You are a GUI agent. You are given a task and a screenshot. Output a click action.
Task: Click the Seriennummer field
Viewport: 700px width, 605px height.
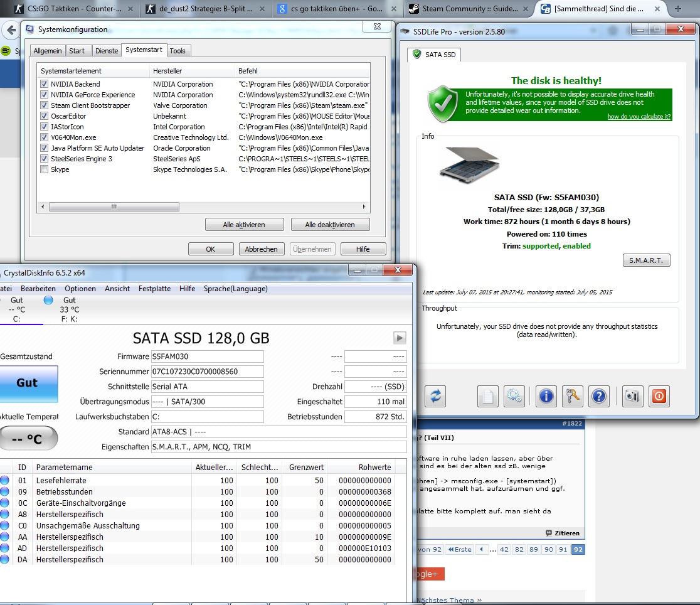pyautogui.click(x=207, y=372)
